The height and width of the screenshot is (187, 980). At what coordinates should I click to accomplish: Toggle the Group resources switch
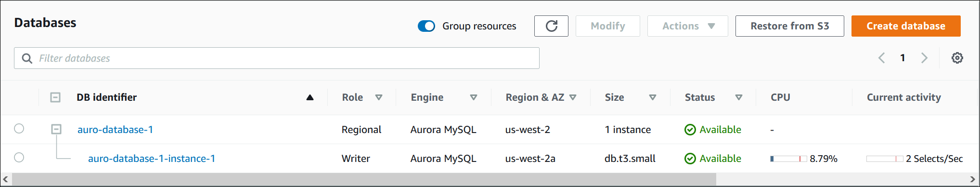(426, 26)
